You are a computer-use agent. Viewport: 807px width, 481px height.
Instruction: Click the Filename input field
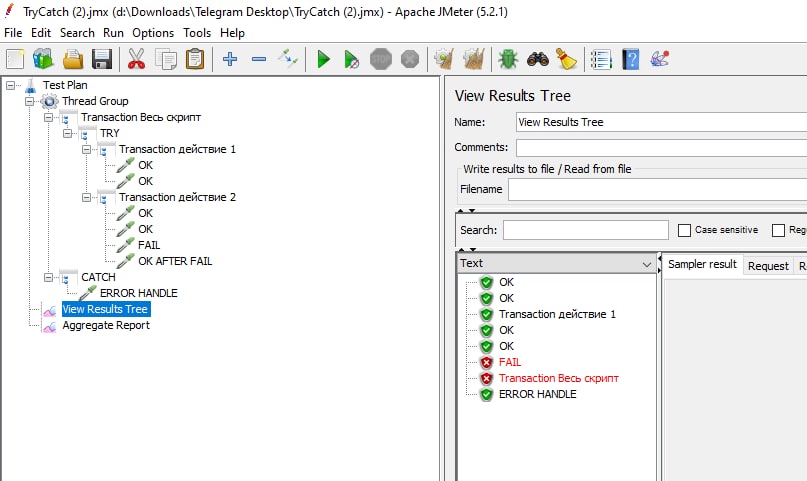click(658, 190)
